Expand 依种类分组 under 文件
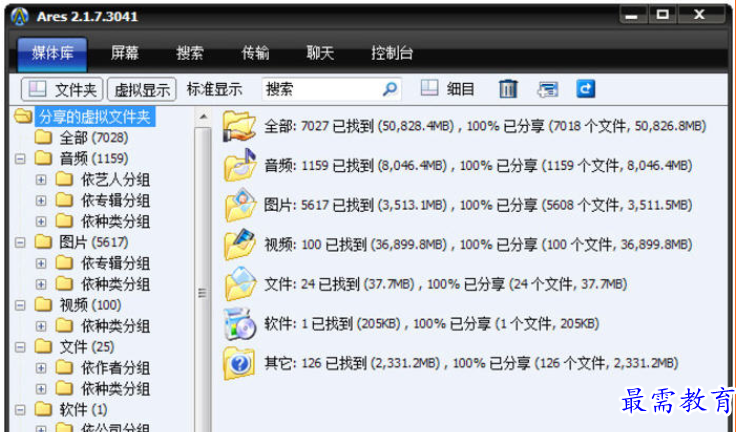 click(x=41, y=389)
